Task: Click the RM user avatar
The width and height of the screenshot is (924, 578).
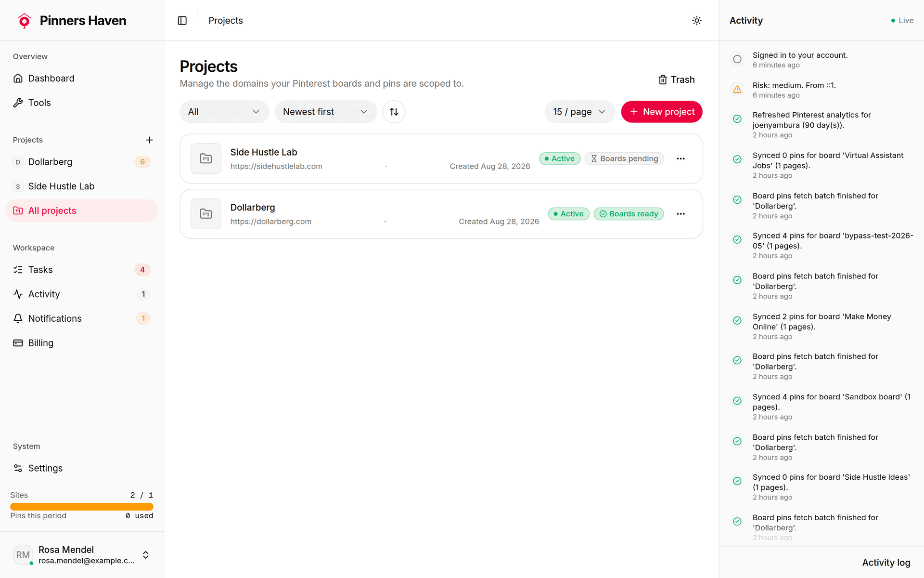Action: 23,555
